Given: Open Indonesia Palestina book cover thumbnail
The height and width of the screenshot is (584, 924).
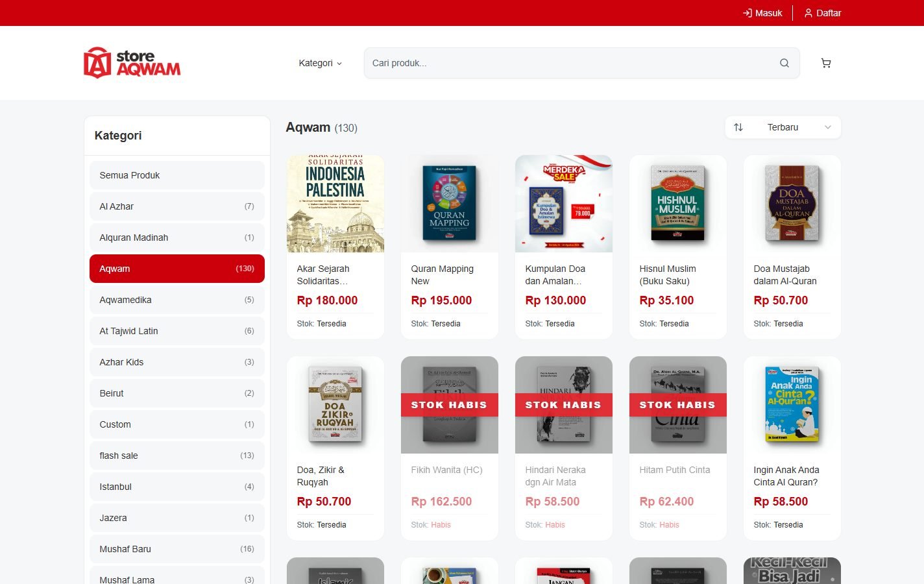Looking at the screenshot, I should [x=335, y=204].
